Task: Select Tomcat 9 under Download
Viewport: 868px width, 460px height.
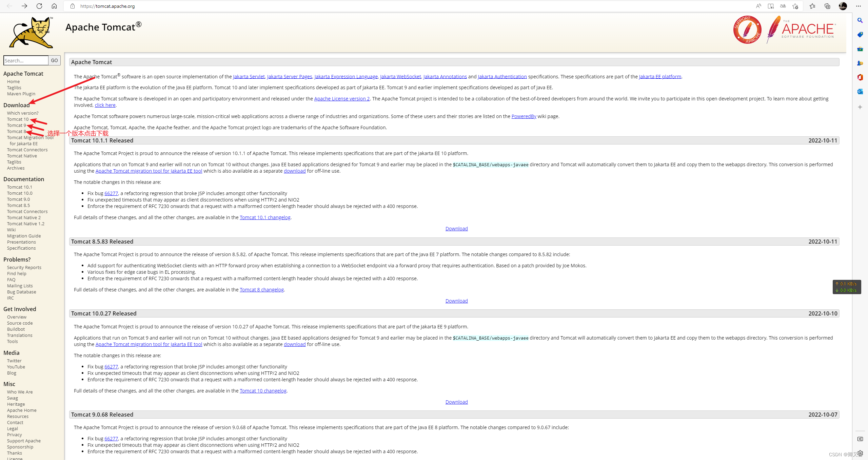Action: coord(16,126)
